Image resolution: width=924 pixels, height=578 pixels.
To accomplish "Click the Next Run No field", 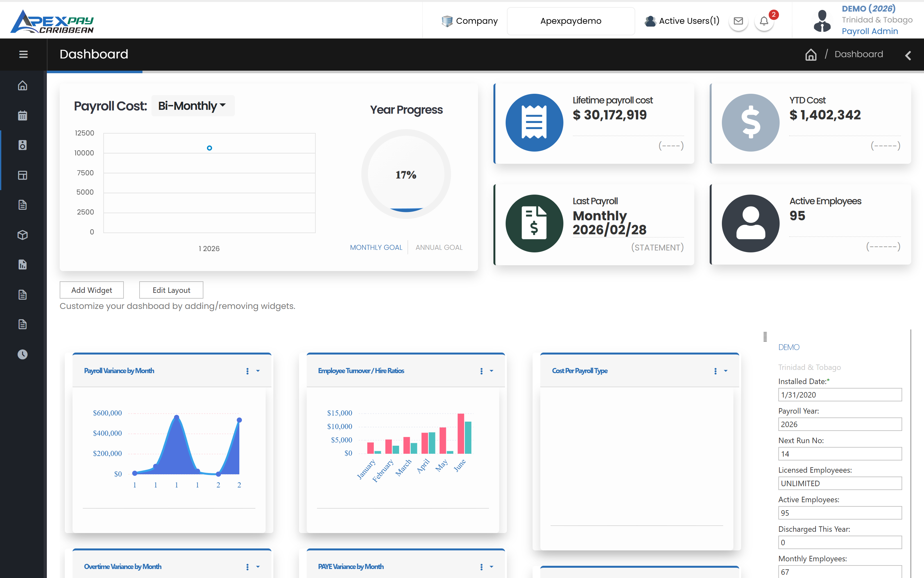I will [840, 454].
